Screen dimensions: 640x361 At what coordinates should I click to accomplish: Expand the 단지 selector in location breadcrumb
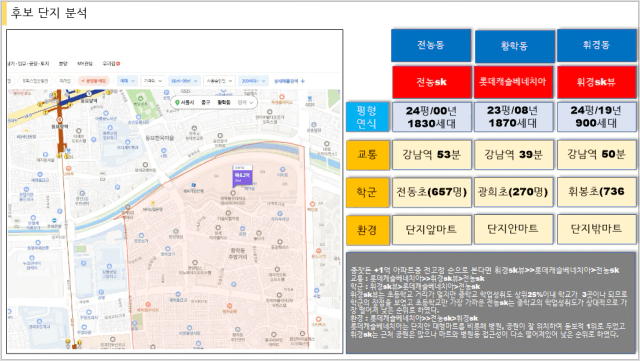(x=246, y=103)
